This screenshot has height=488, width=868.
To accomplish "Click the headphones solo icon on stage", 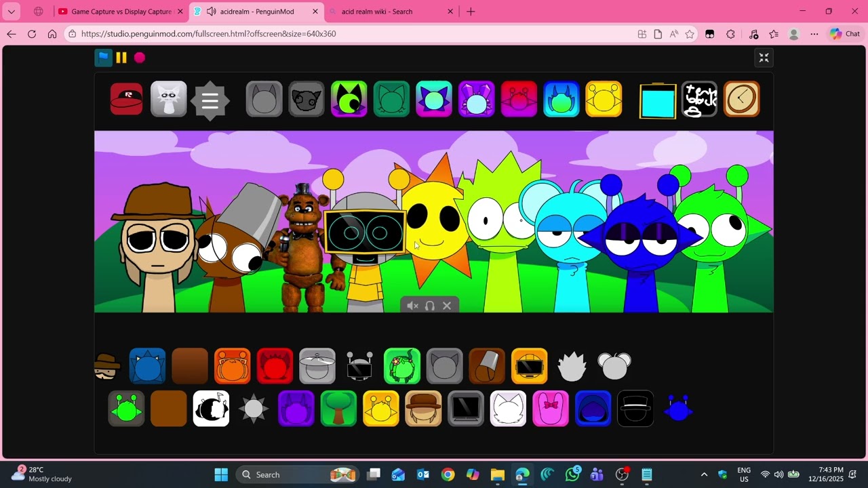I will pos(430,306).
